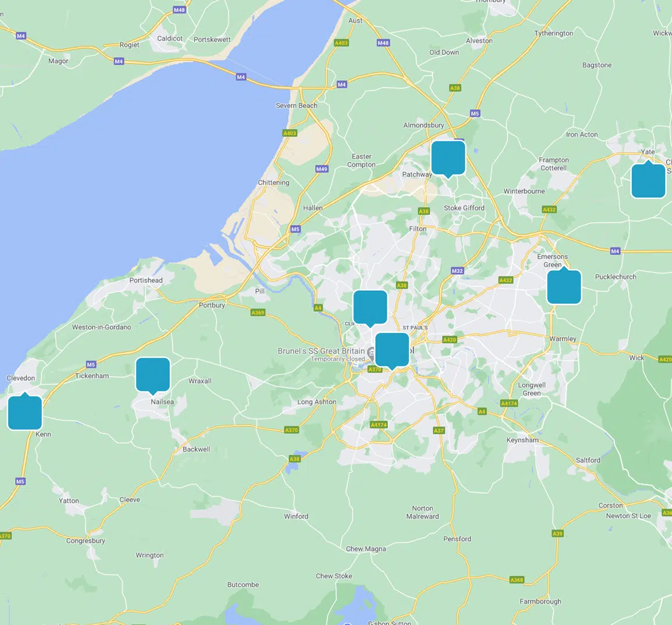Click the M32 motorway shield
Viewport: 672px width, 625px height.
tap(457, 271)
